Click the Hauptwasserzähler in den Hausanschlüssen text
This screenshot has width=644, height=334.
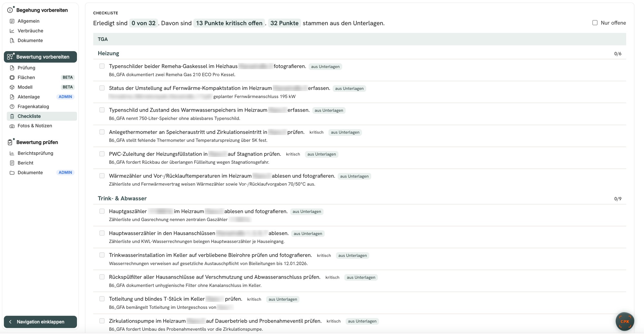[162, 233]
